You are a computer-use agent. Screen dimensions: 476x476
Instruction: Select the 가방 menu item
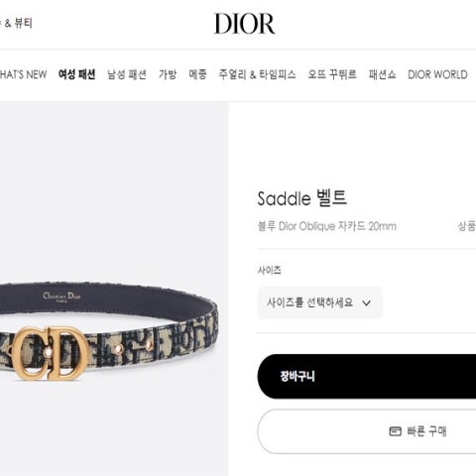coord(168,74)
